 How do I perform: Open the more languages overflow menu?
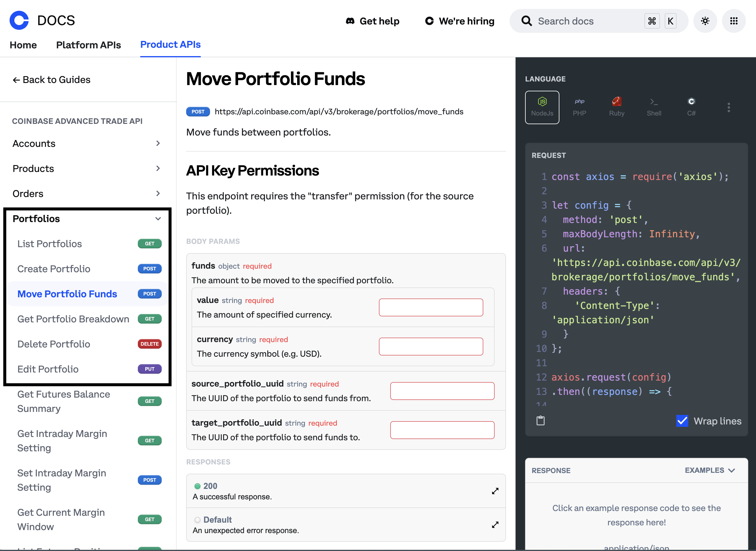(729, 107)
